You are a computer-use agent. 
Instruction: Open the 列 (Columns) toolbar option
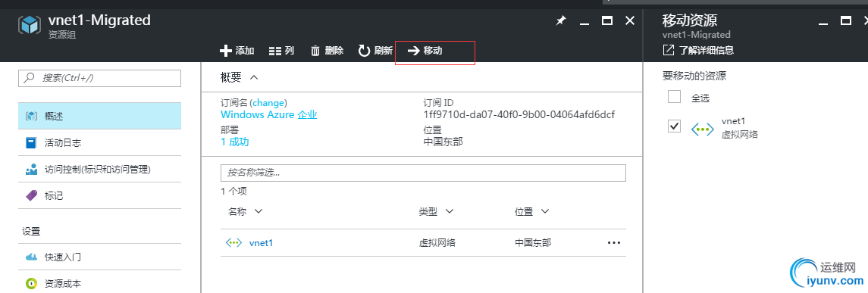pyautogui.click(x=281, y=51)
